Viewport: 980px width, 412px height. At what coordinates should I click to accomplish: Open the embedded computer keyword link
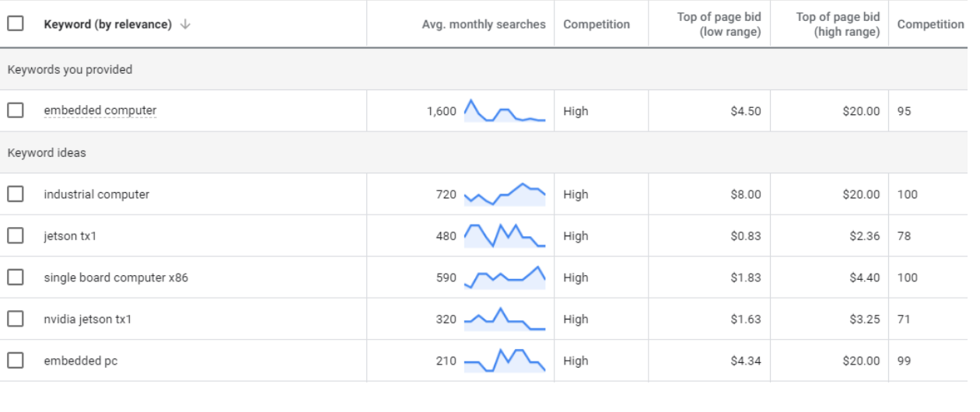(100, 110)
